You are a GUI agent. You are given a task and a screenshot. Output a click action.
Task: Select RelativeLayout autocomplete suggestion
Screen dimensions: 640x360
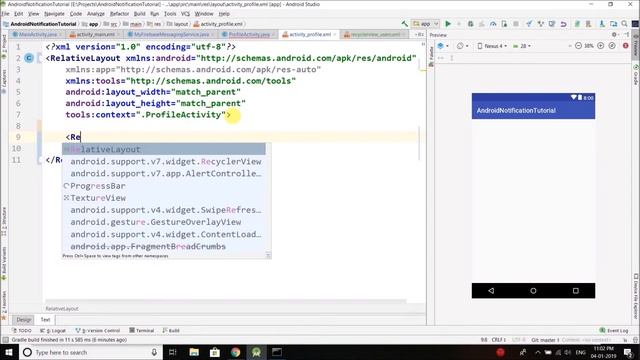point(164,149)
